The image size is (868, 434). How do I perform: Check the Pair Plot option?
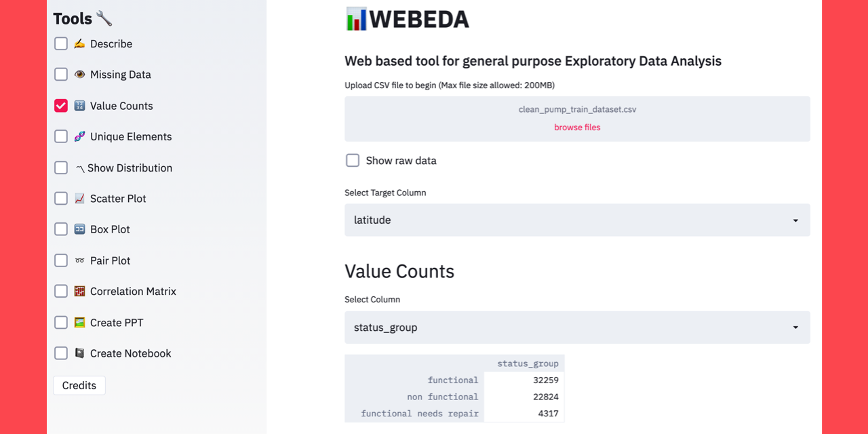point(60,260)
